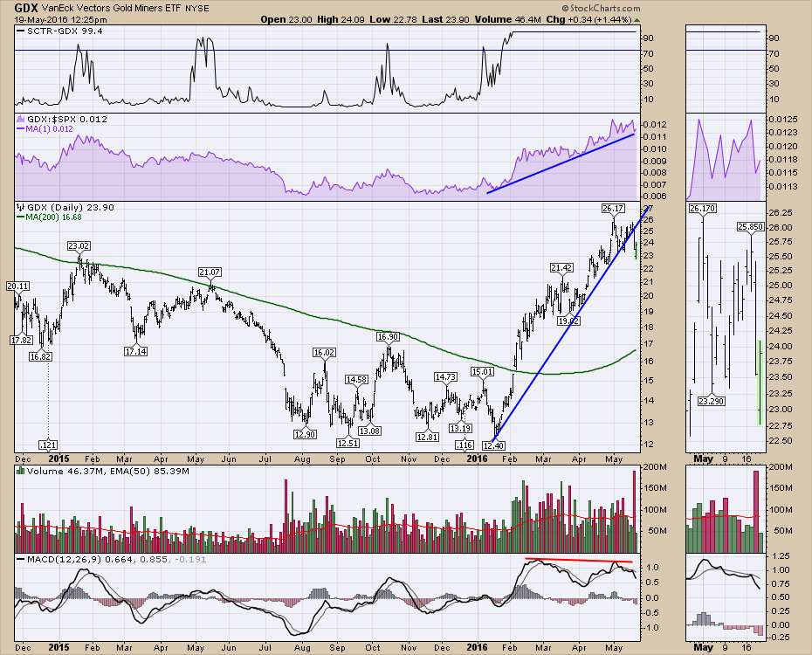Click the 12.81 price label

(x=427, y=437)
